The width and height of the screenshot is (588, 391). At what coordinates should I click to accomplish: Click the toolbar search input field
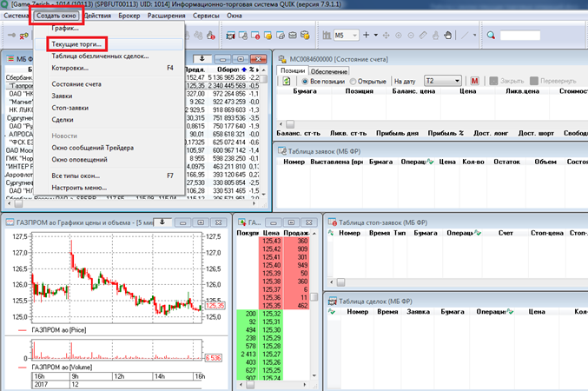520,36
